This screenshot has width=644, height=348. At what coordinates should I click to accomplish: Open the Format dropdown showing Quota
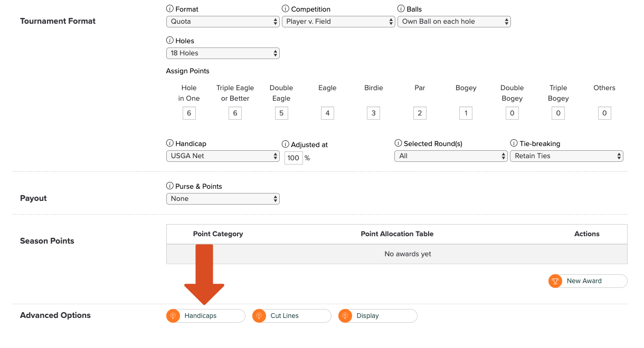[222, 22]
